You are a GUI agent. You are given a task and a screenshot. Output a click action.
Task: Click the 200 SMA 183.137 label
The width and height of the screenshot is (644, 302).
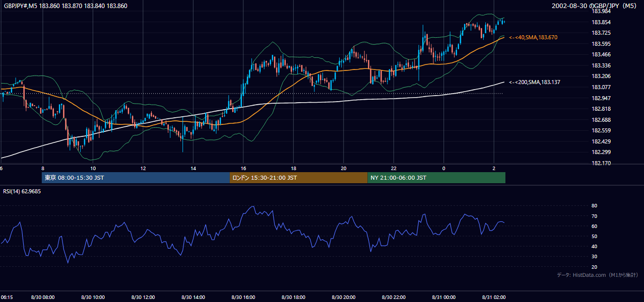click(x=535, y=82)
